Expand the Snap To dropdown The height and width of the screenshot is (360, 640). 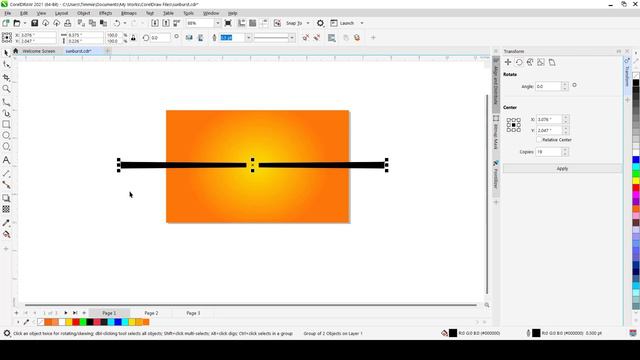coord(308,23)
